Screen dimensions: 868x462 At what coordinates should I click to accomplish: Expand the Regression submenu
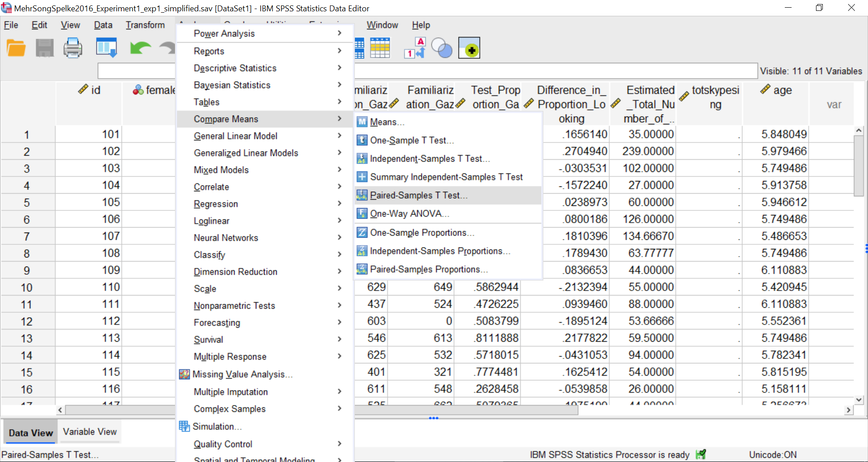click(339, 204)
